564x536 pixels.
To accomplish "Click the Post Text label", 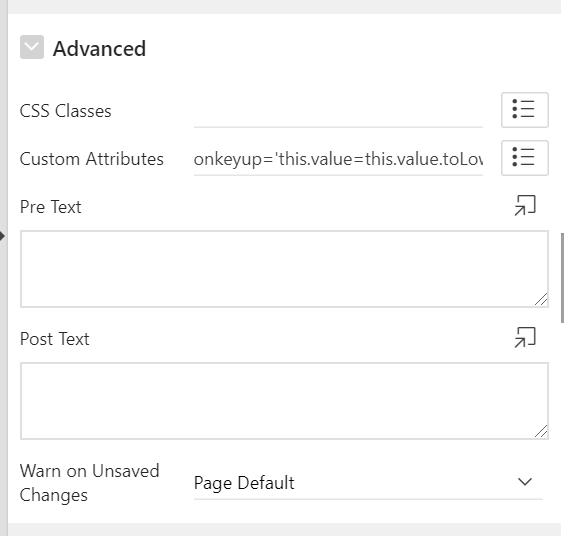I will coord(55,339).
